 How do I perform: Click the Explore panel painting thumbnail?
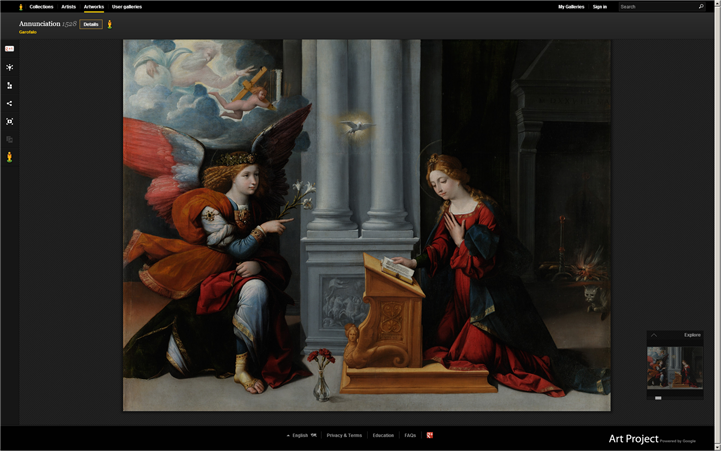click(x=675, y=368)
